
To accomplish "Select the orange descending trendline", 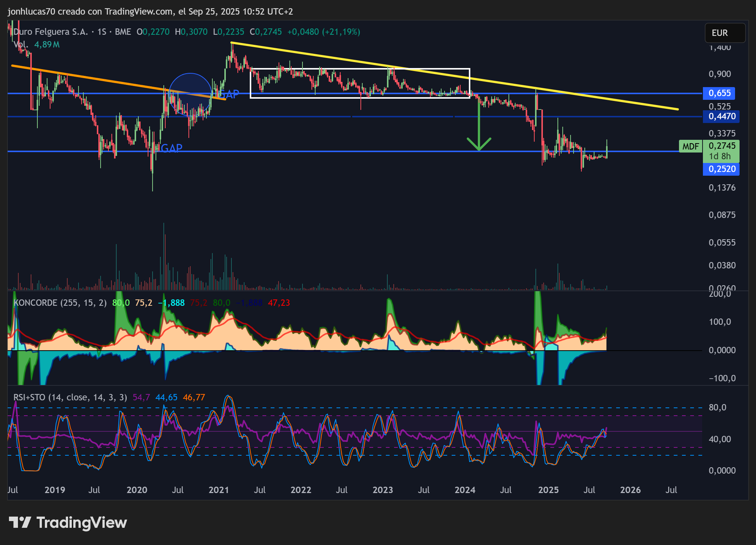I will (x=119, y=83).
